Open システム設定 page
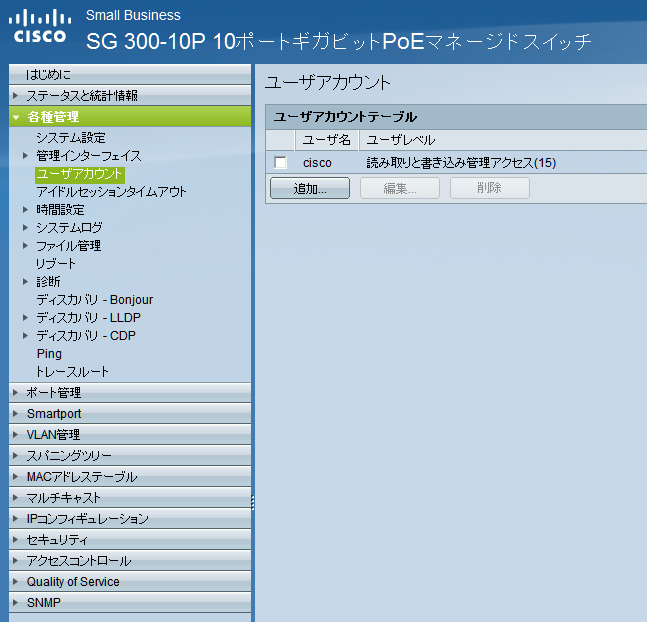The image size is (647, 622). pyautogui.click(x=71, y=137)
